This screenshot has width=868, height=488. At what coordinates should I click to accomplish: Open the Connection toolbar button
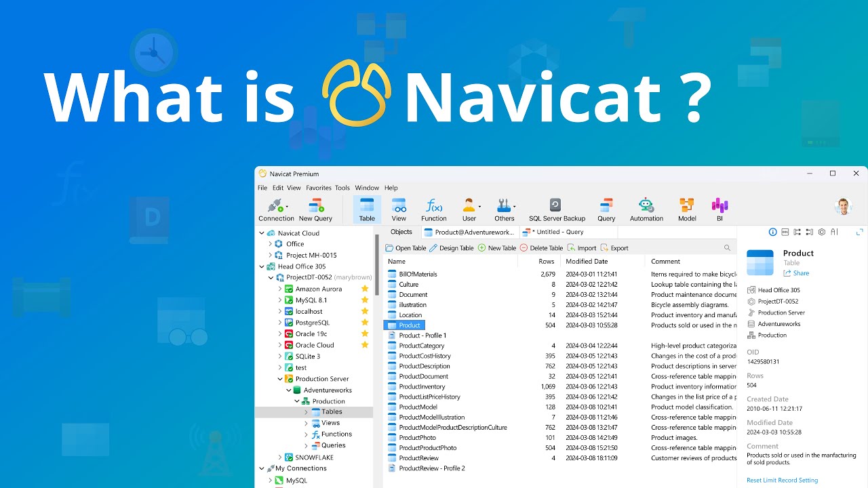point(276,209)
